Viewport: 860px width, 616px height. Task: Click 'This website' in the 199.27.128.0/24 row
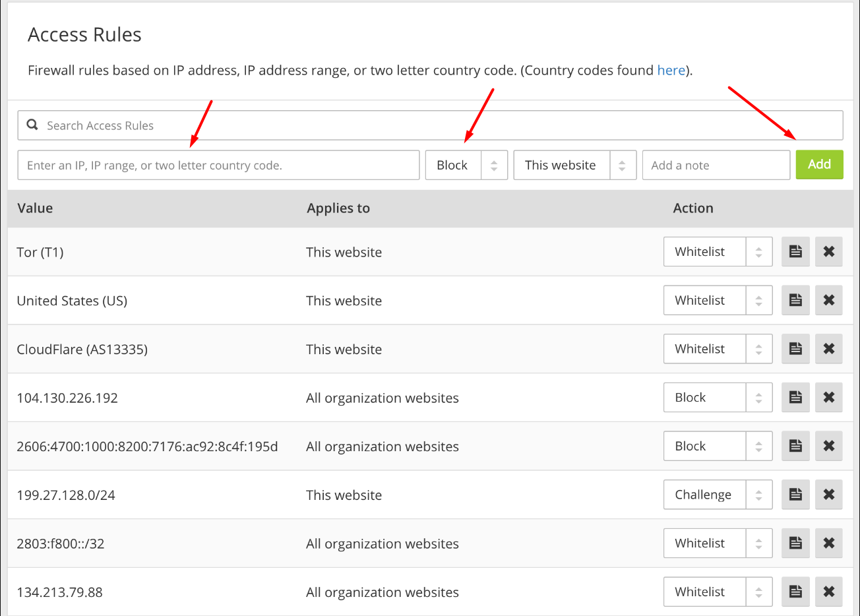click(344, 495)
